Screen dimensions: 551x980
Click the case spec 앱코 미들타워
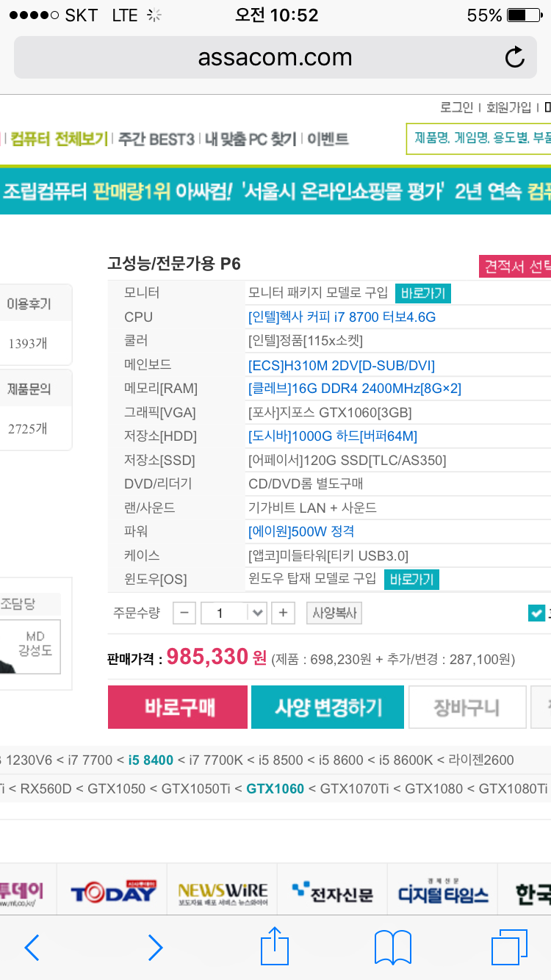pos(328,555)
